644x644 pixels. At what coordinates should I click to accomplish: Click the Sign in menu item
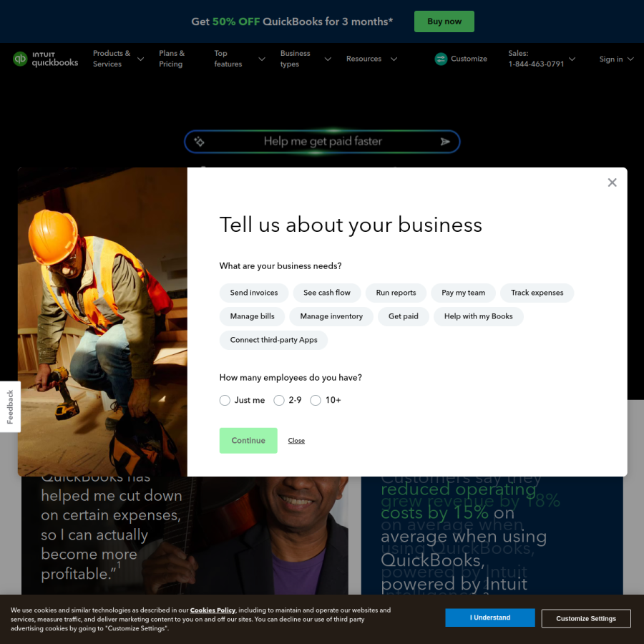[611, 59]
